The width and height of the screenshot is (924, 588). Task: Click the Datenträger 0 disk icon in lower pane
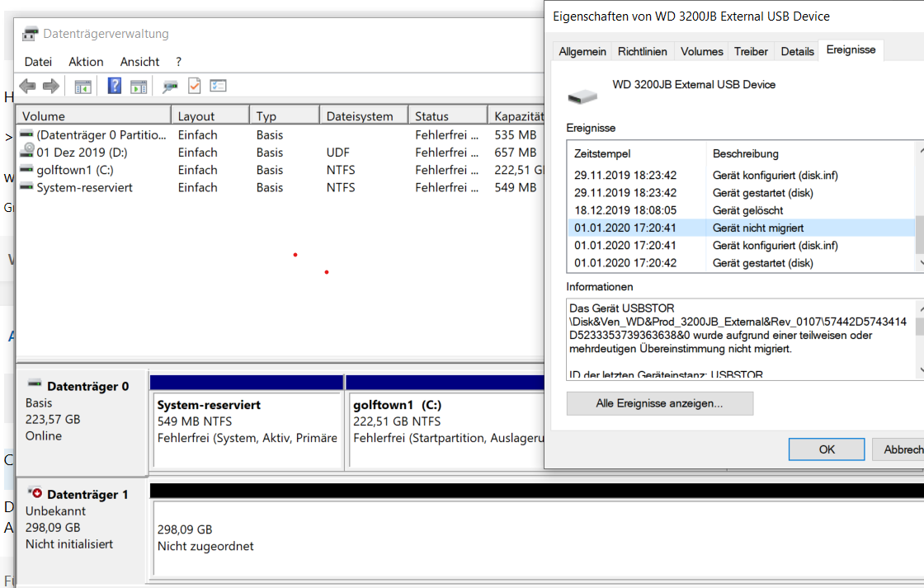(35, 384)
